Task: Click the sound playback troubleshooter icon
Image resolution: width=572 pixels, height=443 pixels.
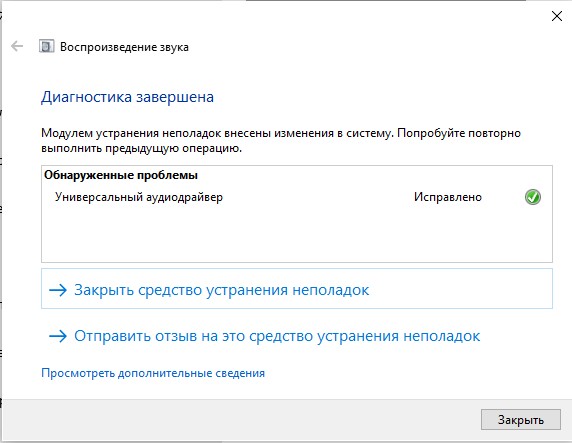Action: point(46,46)
